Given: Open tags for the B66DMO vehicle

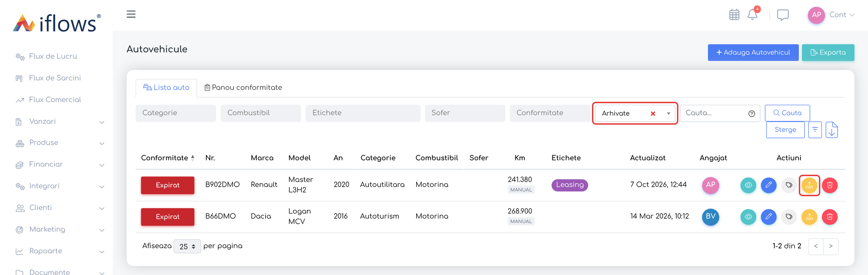Looking at the screenshot, I should 789,217.
